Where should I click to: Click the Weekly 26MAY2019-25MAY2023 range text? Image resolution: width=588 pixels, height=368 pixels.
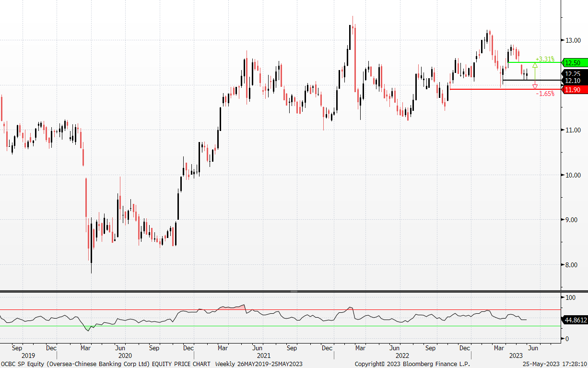coord(259,364)
